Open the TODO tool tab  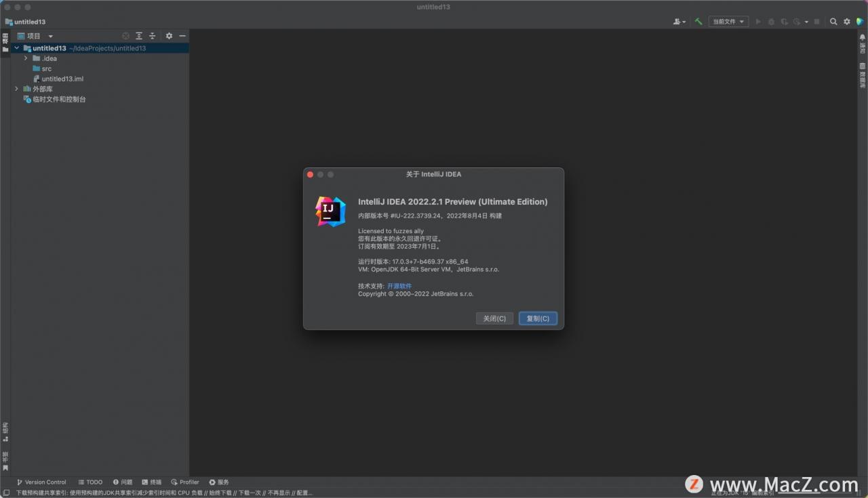[90, 482]
